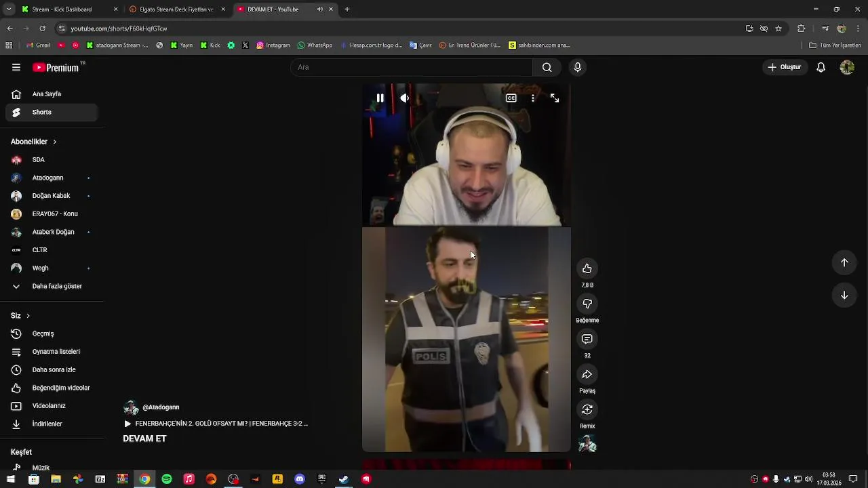This screenshot has width=868, height=488.
Task: Expand the Abonelikler section chevron
Action: coord(54,142)
